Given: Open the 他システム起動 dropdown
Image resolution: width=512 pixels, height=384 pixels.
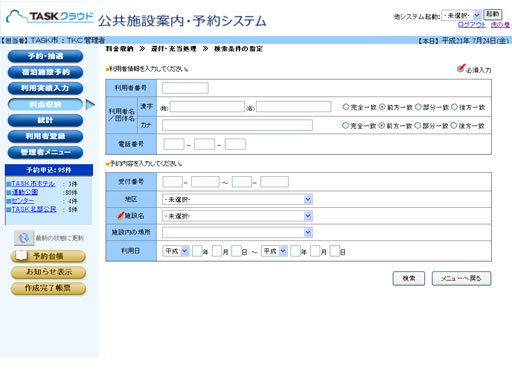Looking at the screenshot, I should pyautogui.click(x=461, y=15).
